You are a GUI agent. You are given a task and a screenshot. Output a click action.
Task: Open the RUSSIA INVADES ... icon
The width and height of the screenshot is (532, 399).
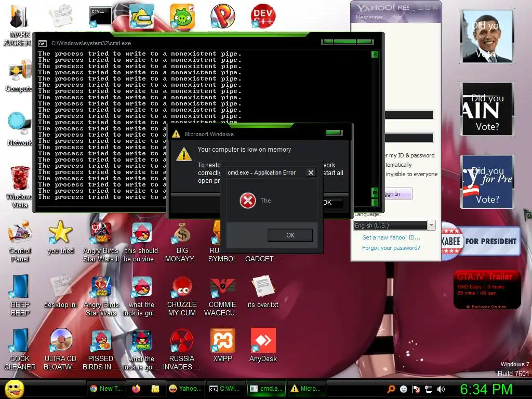pyautogui.click(x=182, y=350)
